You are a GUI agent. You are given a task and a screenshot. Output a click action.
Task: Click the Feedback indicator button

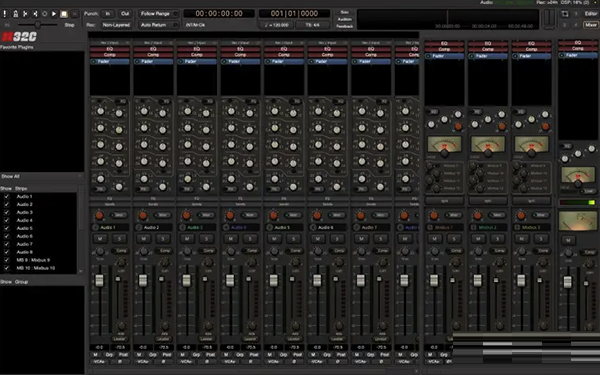click(344, 26)
